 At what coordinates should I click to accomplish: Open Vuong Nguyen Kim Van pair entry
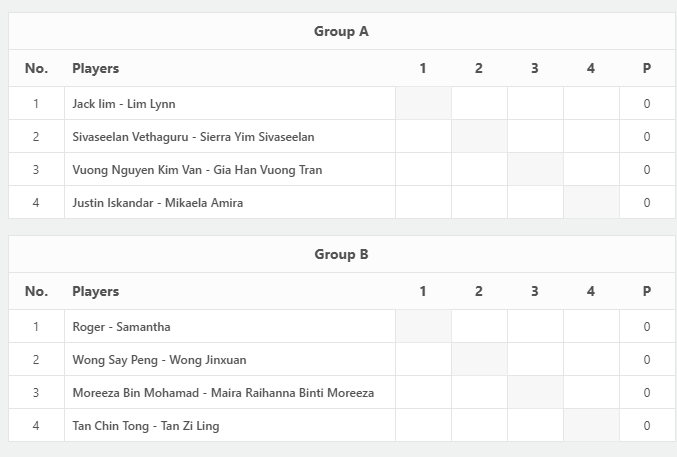[x=197, y=170]
